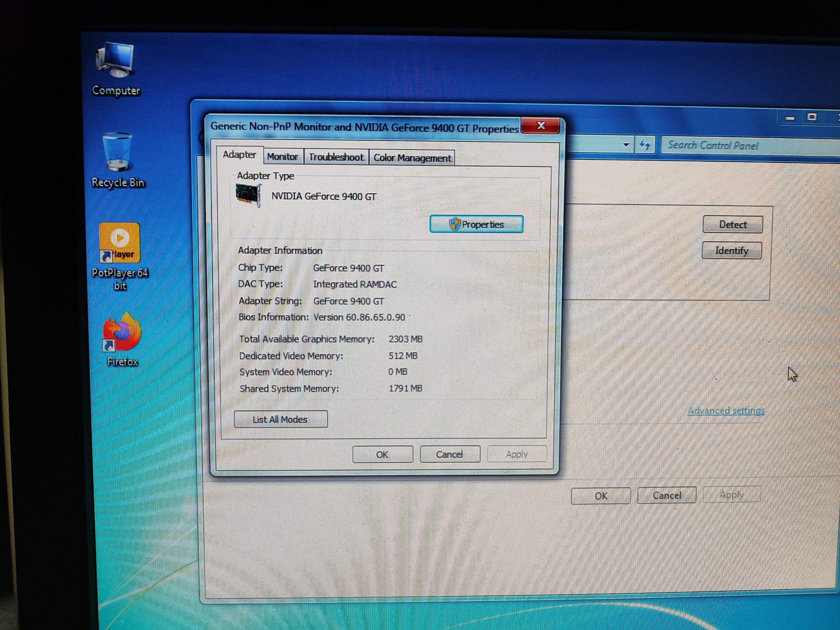Expand the address bar dropdown arrow
This screenshot has width=840, height=630.
pos(626,145)
